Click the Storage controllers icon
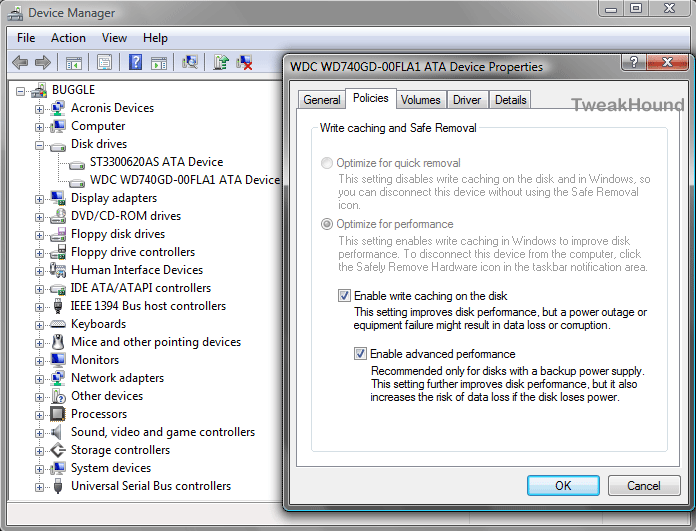This screenshot has height=531, width=696. click(58, 450)
